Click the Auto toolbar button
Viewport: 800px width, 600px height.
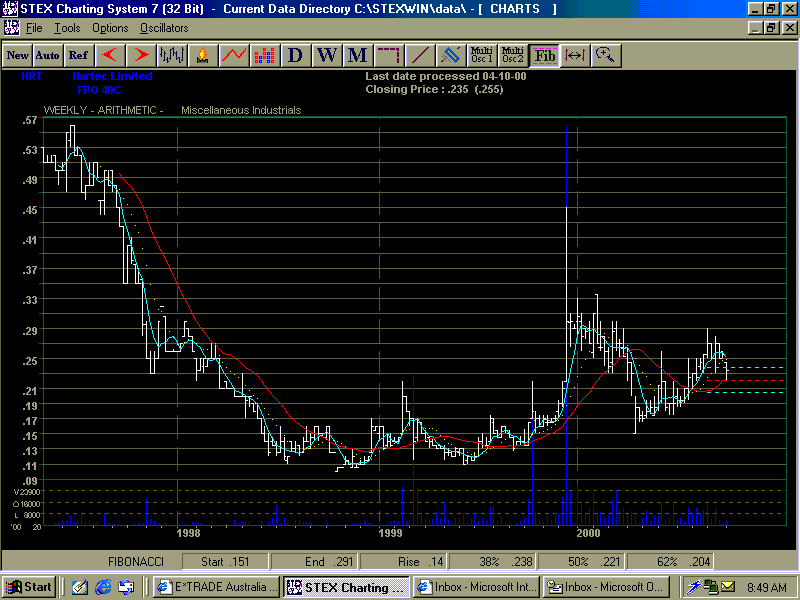pyautogui.click(x=48, y=55)
